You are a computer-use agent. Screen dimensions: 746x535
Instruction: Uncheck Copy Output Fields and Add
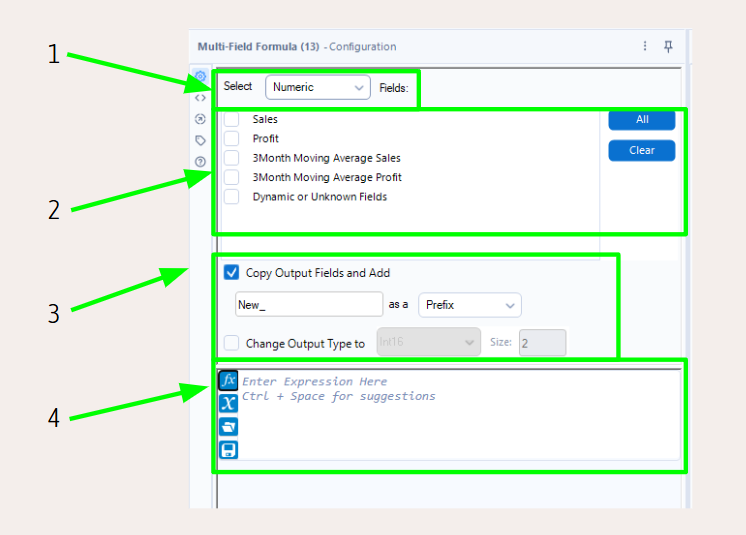pos(232,272)
